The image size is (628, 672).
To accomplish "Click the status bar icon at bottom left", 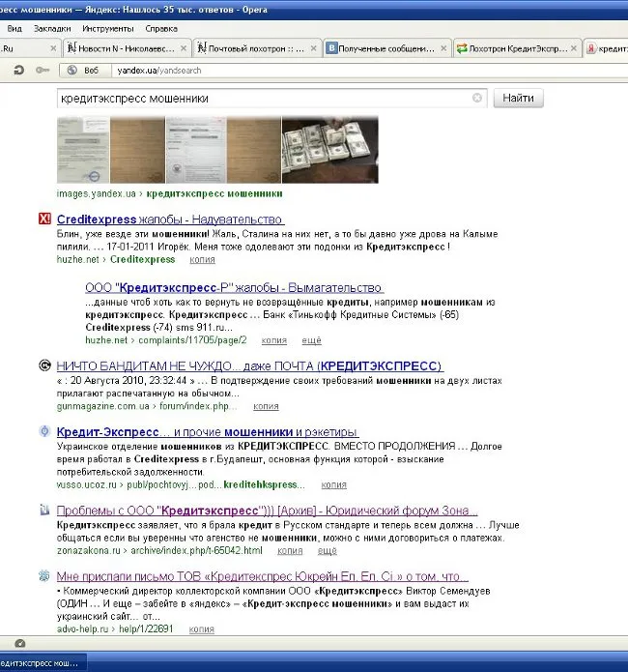I will point(19,643).
